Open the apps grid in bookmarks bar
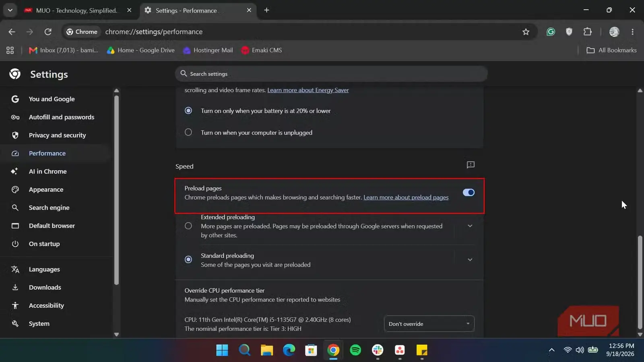644x362 pixels. coord(10,50)
